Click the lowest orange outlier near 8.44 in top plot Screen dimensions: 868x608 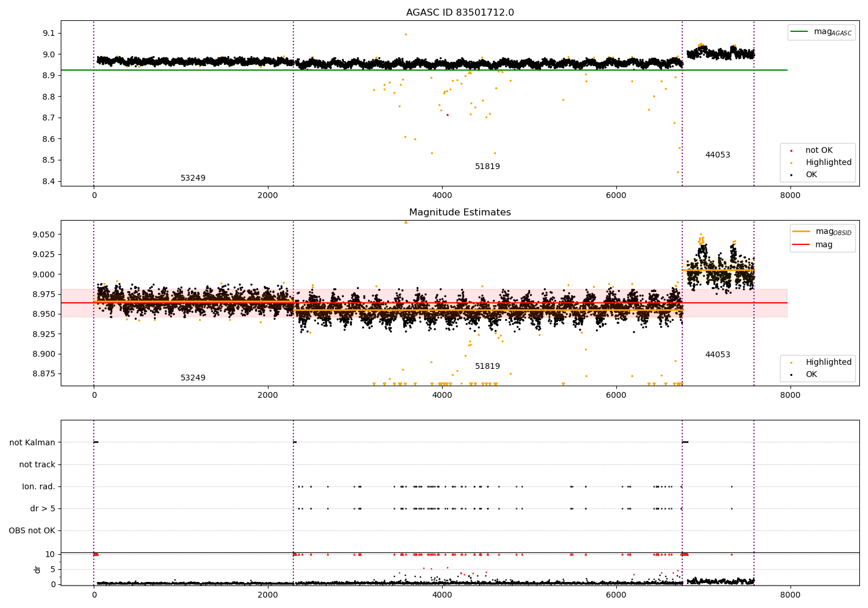pyautogui.click(x=678, y=172)
